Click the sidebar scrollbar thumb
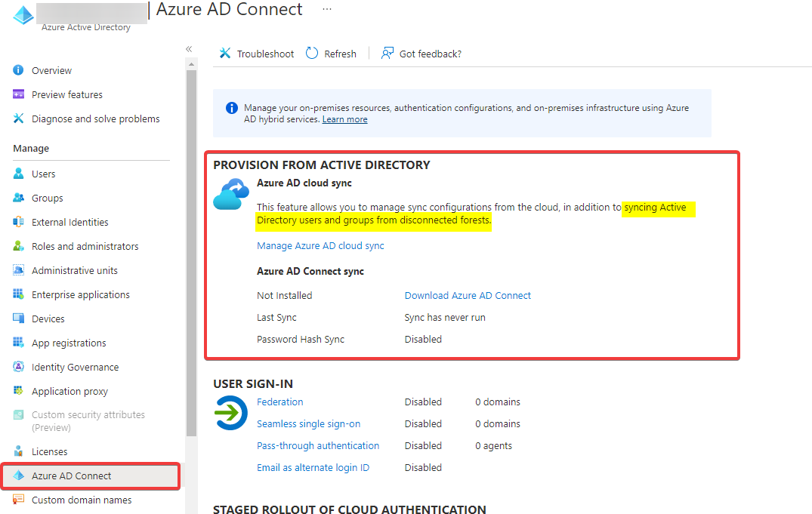The width and height of the screenshot is (812, 514). click(191, 253)
